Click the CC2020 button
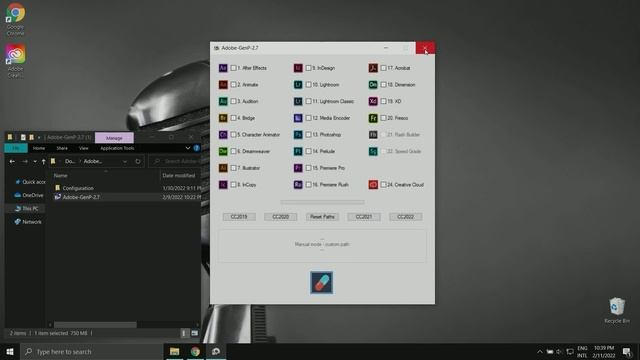The image size is (640, 360). point(281,217)
